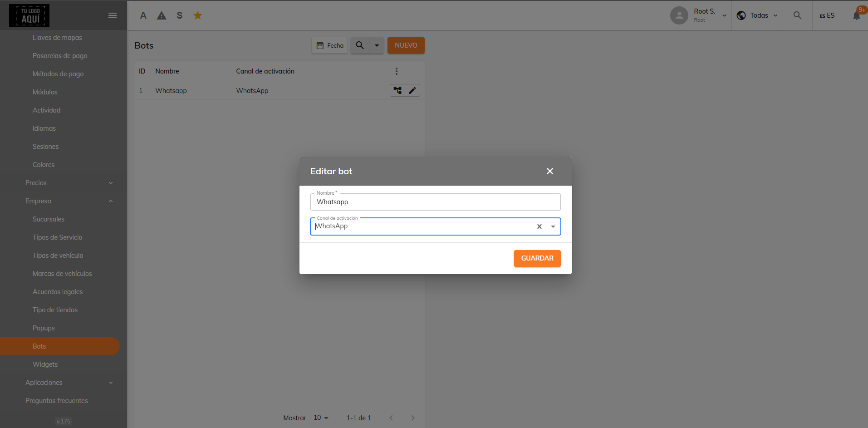Image resolution: width=868 pixels, height=428 pixels.
Task: Click the GUARDAR button
Action: (537, 258)
